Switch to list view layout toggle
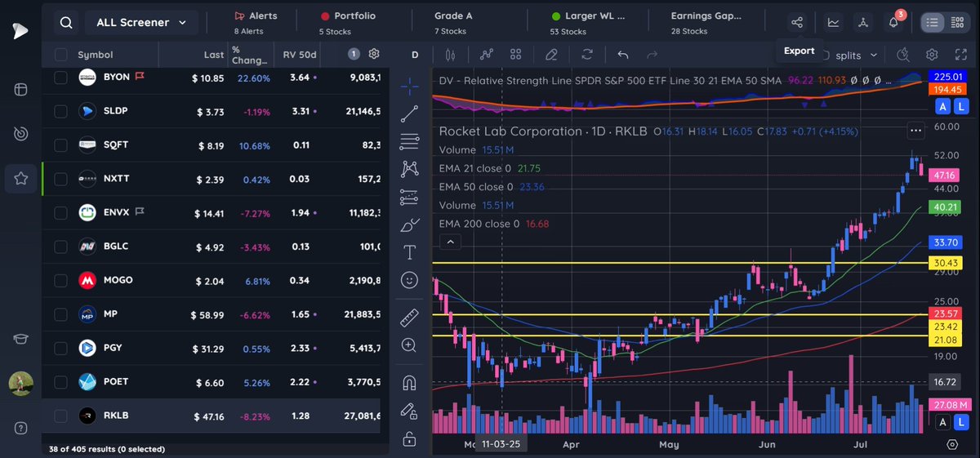The height and width of the screenshot is (458, 980). 932,23
